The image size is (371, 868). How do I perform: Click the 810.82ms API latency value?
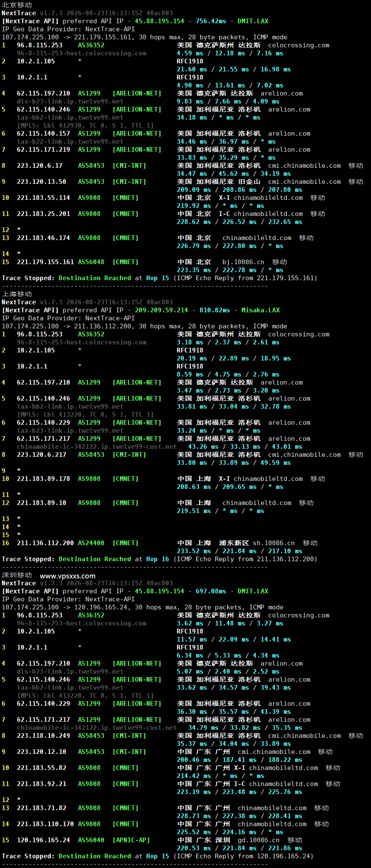215,310
